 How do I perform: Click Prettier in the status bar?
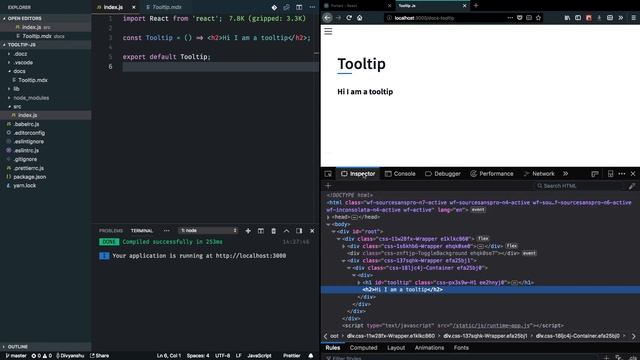[x=291, y=356]
